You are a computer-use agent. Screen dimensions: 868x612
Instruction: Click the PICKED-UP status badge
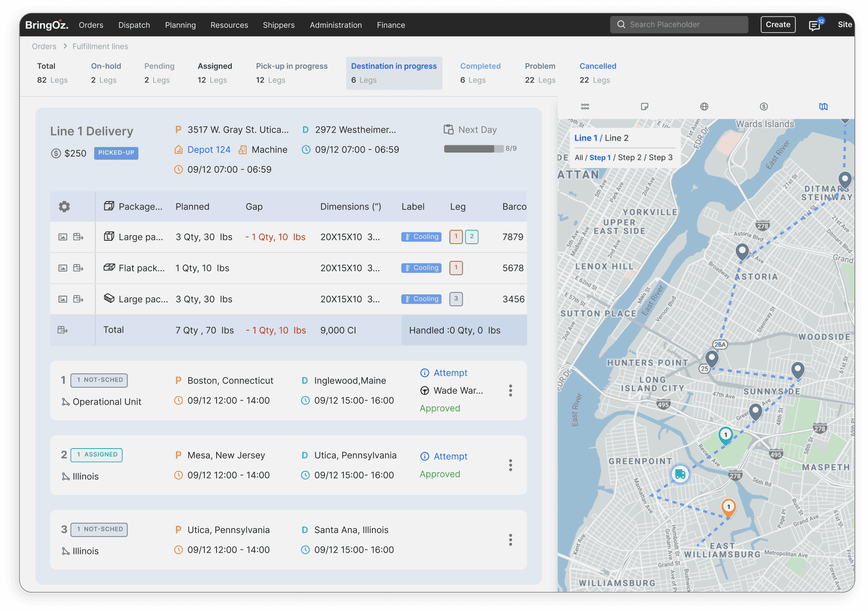coord(116,153)
